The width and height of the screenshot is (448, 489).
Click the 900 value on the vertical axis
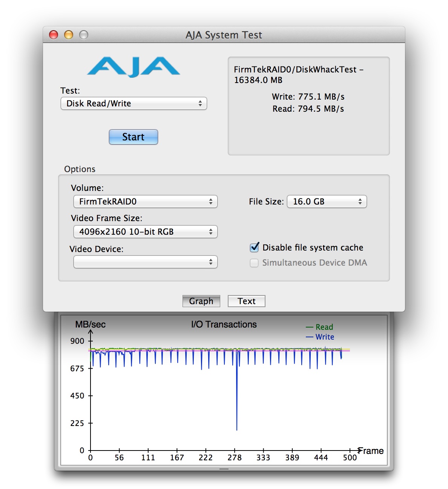77,341
